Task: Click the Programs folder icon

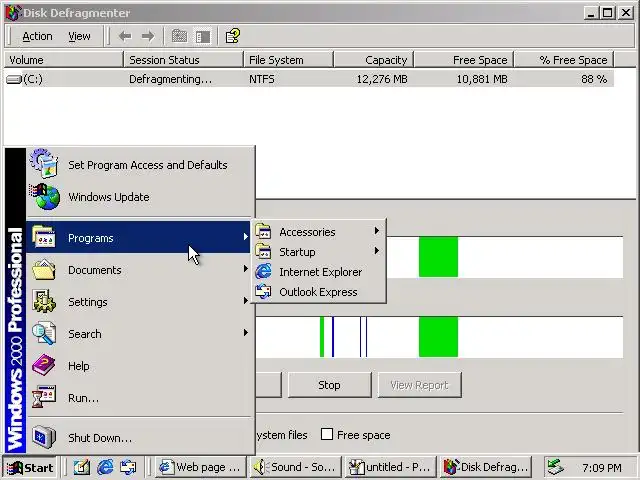Action: tap(44, 237)
